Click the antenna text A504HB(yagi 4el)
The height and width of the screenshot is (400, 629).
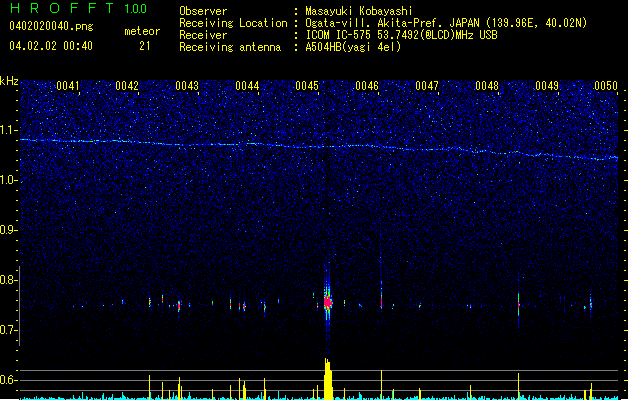tap(353, 47)
